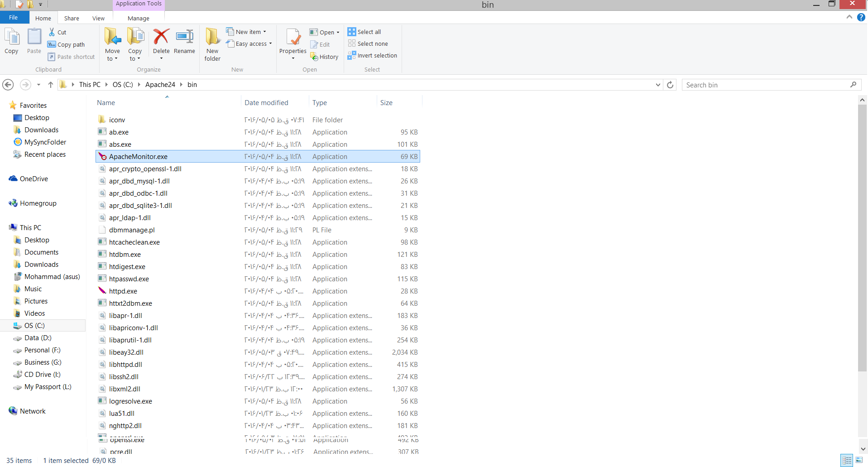Expand recent locations dropdown arrow
868x467 pixels.
(38, 85)
